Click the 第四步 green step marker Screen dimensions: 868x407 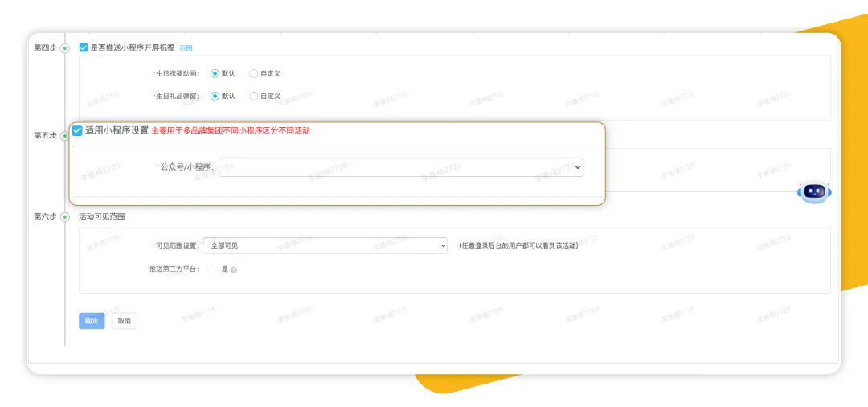(65, 48)
